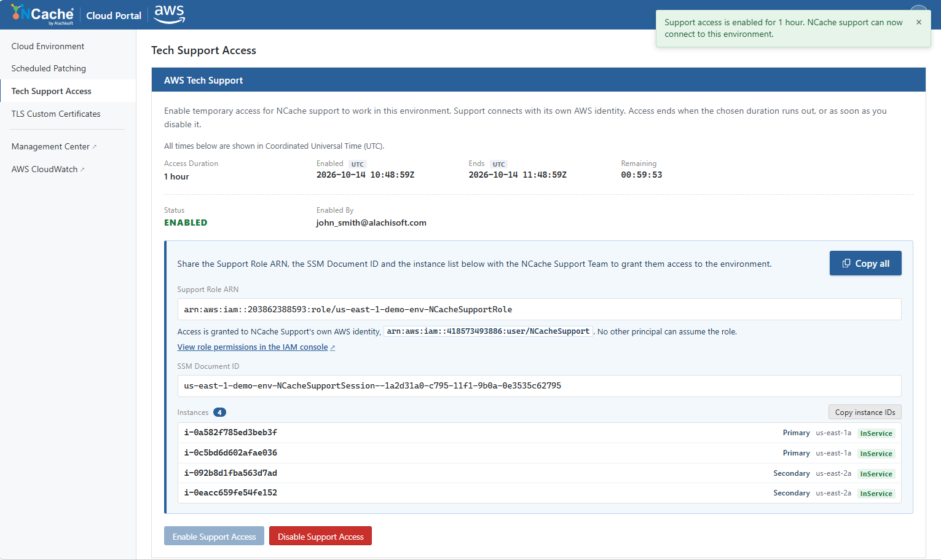Click Disable Support Access button

(320, 536)
